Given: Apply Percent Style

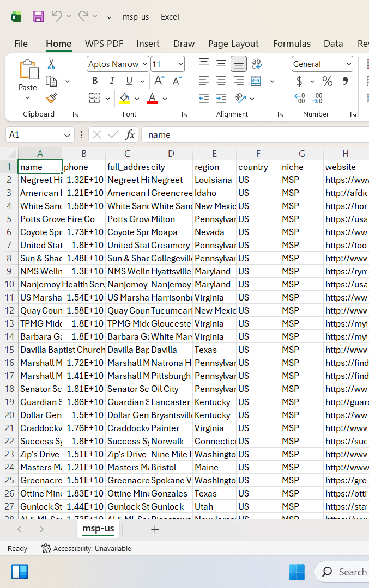Looking at the screenshot, I should [x=328, y=81].
